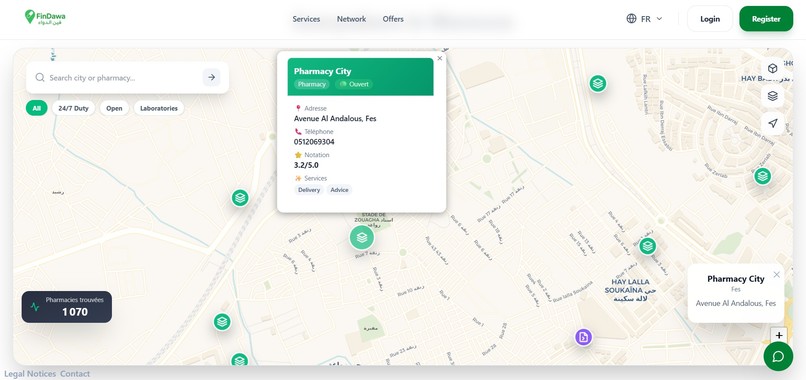Click the pulse icon in pharmacies counter

(34, 307)
